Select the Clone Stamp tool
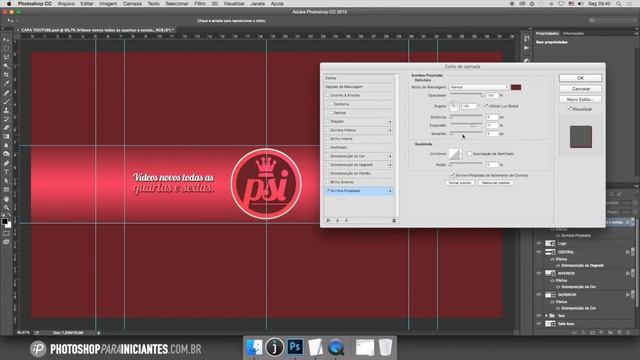The image size is (640, 360). click(x=6, y=110)
